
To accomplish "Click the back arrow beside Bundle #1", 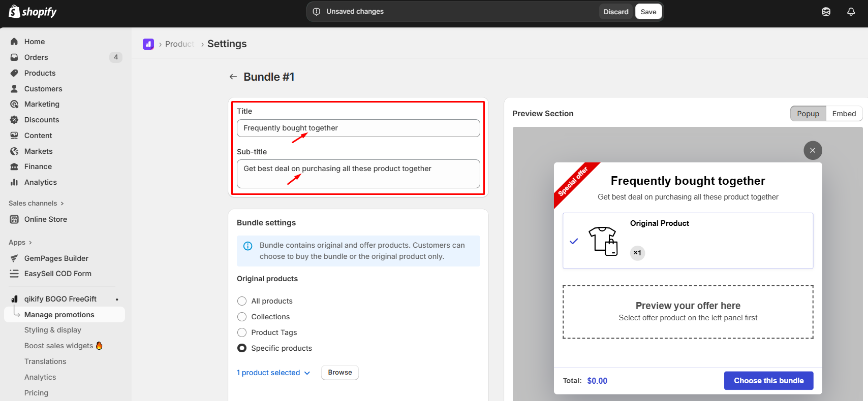I will pos(233,77).
